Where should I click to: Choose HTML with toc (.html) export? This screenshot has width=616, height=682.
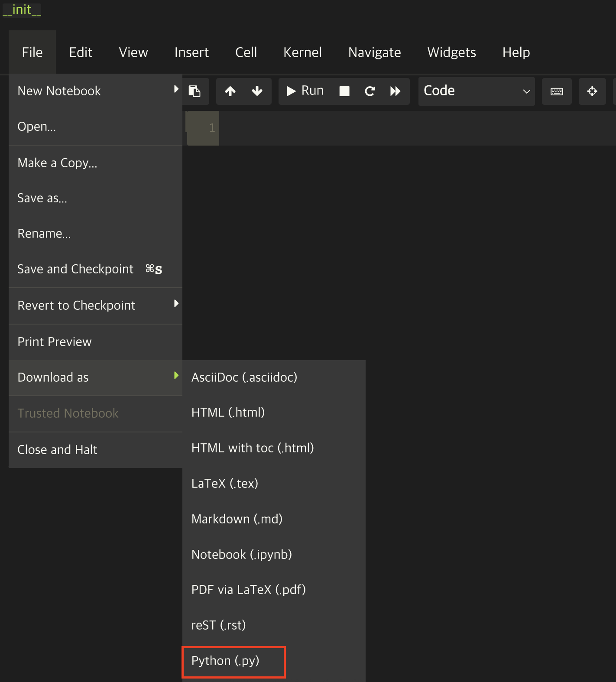click(x=274, y=448)
